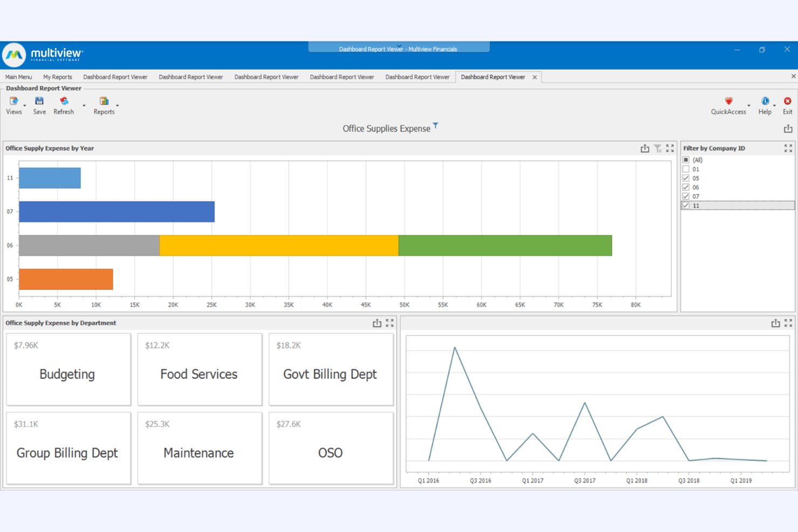Export the Office Supply Expense by Year chart
The image size is (798, 532).
(645, 148)
